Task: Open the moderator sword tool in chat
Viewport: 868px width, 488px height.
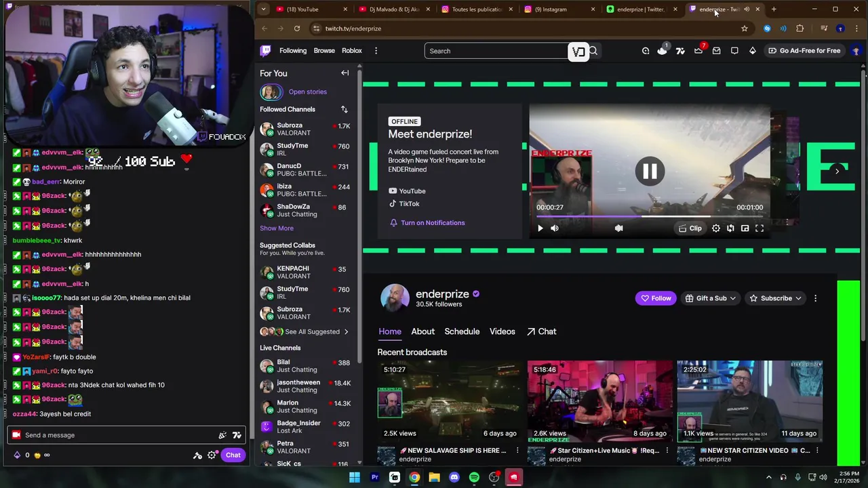Action: (197, 455)
